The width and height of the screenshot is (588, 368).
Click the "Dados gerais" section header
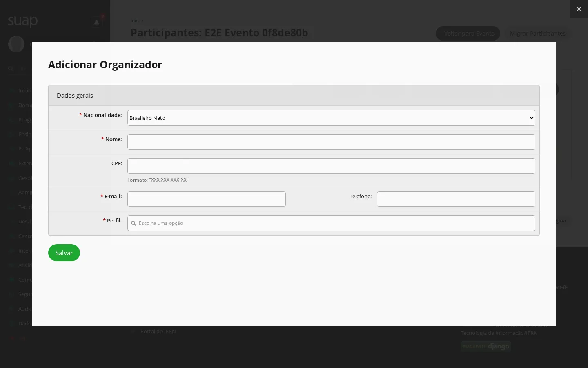click(x=294, y=95)
